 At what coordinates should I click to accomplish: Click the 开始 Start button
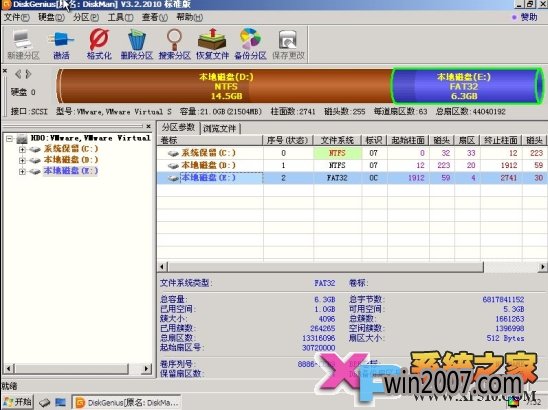(x=18, y=402)
